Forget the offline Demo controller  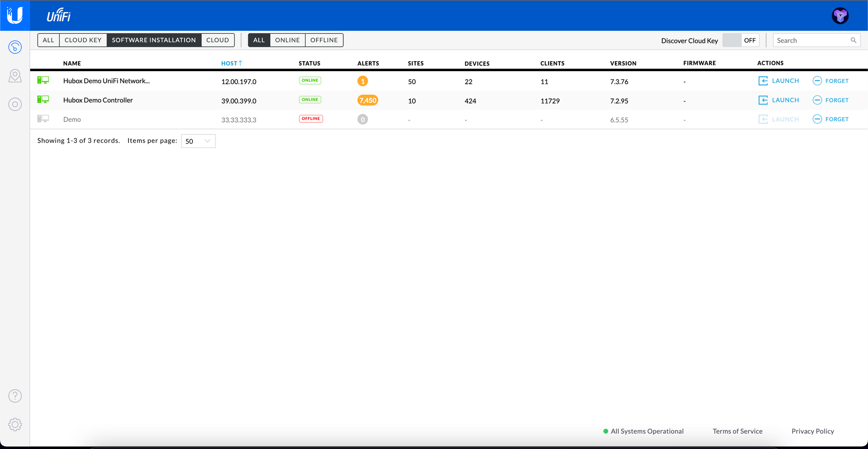coord(831,119)
